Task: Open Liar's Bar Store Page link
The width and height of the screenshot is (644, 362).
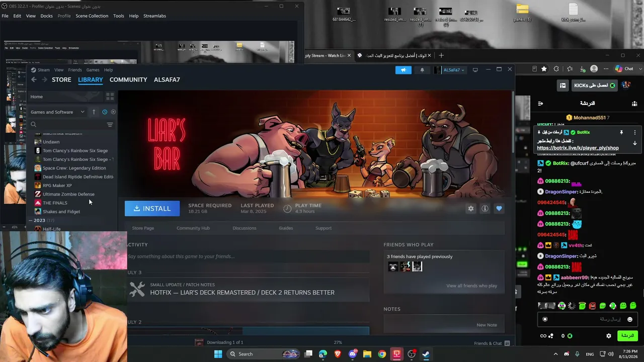Action: [x=143, y=228]
